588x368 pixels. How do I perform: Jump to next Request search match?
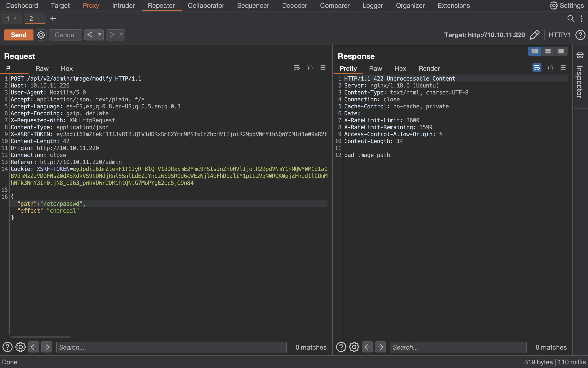pos(47,347)
